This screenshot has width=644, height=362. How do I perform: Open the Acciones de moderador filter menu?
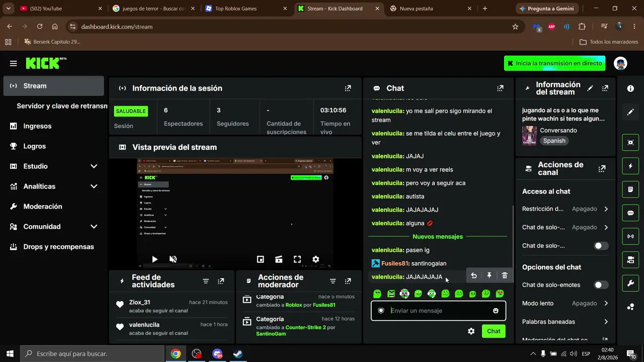(333, 281)
